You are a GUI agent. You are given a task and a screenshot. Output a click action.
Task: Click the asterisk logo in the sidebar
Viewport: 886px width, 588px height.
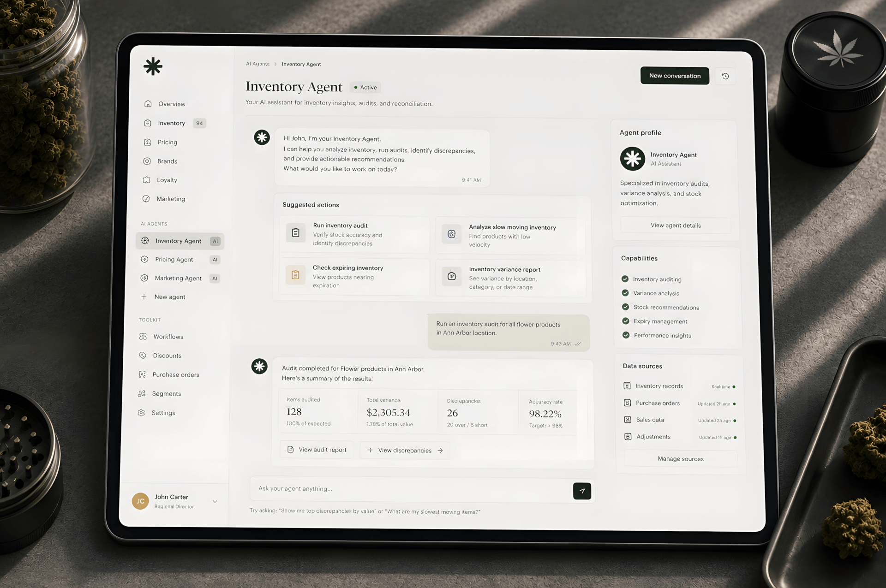click(153, 66)
